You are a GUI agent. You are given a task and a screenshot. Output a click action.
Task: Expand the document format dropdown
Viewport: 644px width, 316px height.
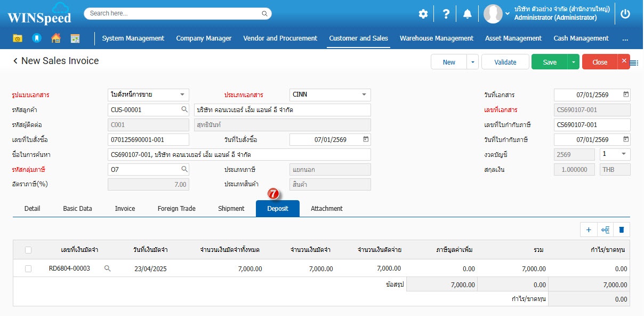coord(182,94)
